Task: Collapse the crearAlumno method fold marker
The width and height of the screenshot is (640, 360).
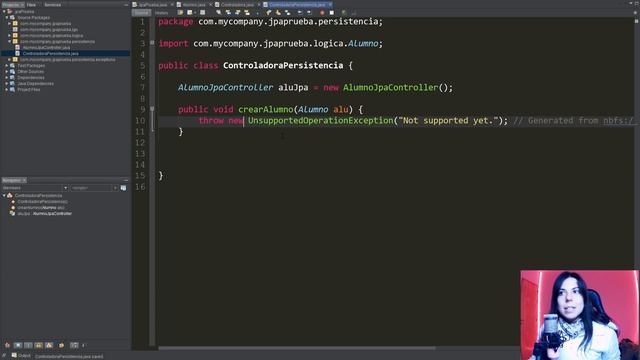Action: [152, 109]
